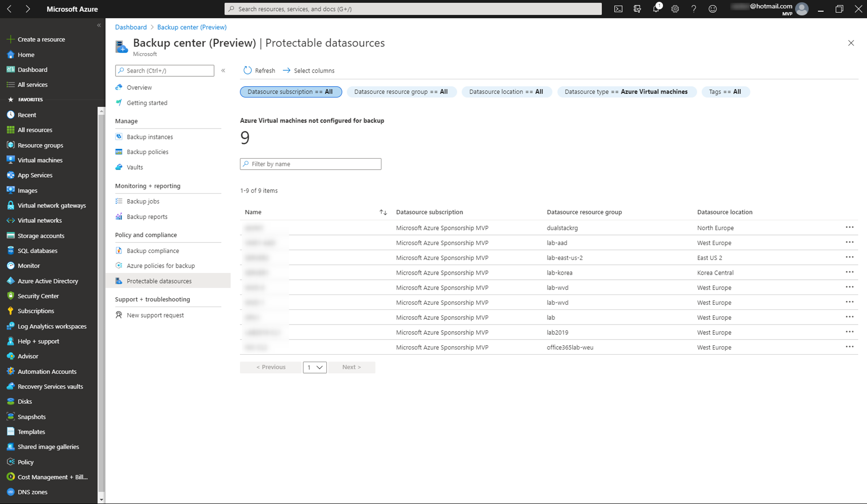Image resolution: width=867 pixels, height=504 pixels.
Task: Open the Tags filter pill
Action: [x=725, y=92]
